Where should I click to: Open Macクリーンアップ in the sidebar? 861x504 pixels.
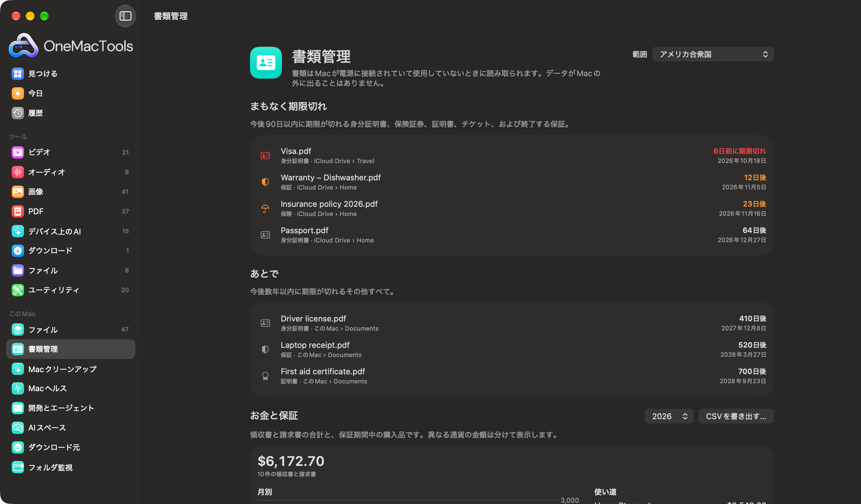coord(71,369)
